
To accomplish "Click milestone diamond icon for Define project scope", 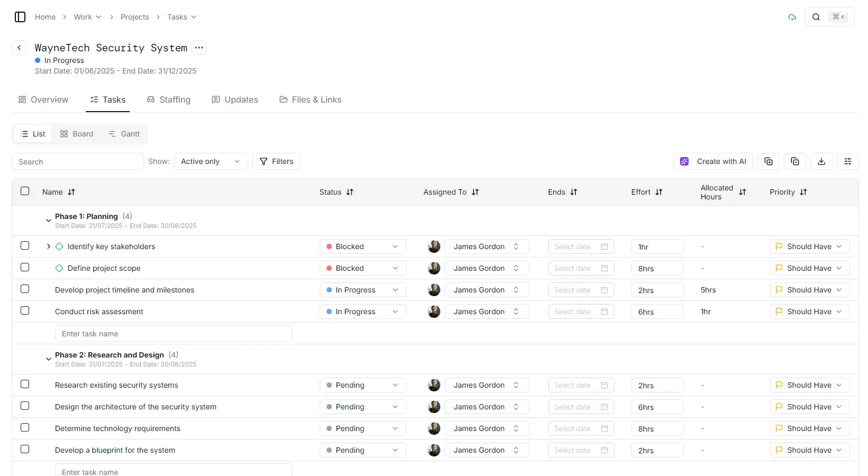I will [x=59, y=268].
